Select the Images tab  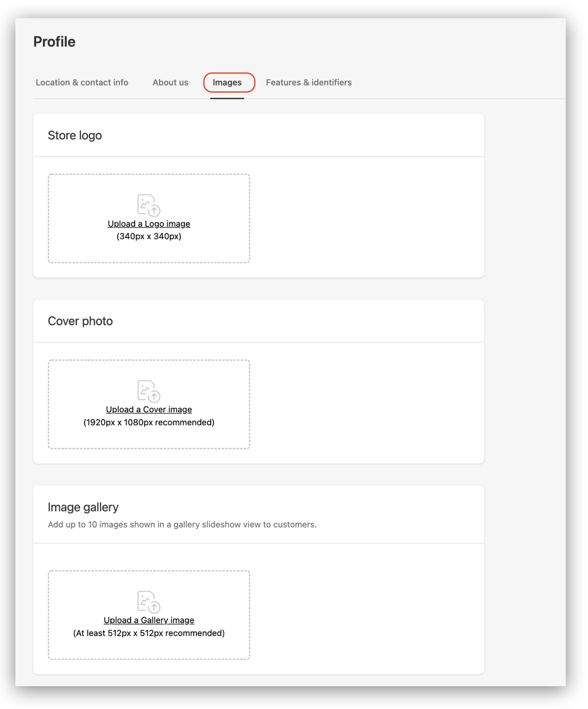227,83
